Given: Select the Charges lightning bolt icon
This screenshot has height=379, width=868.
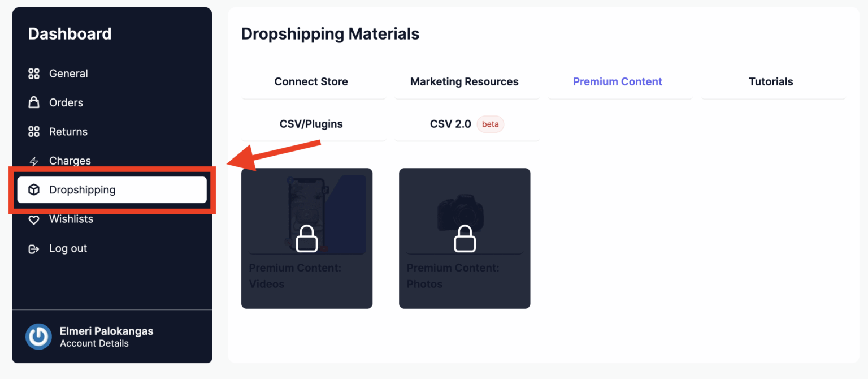Looking at the screenshot, I should [x=33, y=161].
